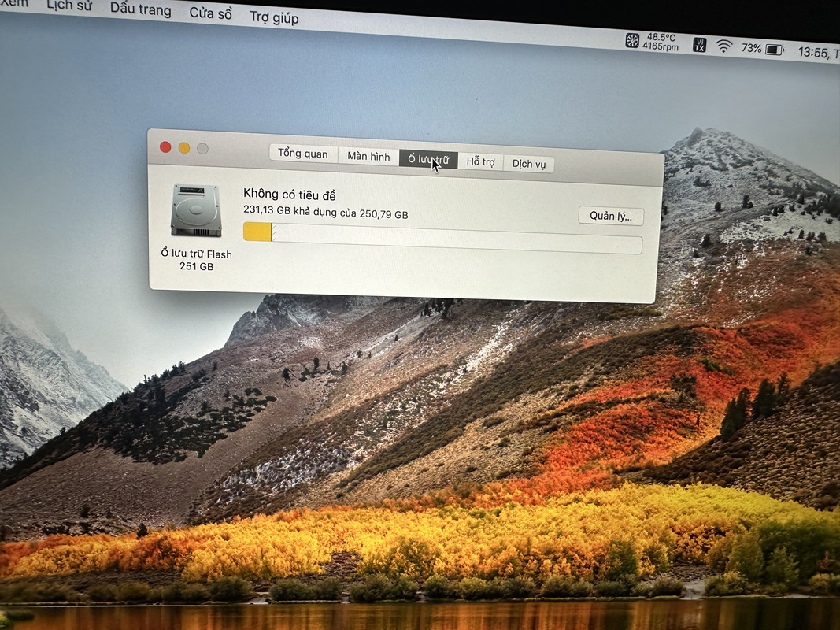The width and height of the screenshot is (840, 630).
Task: Click the Quản lý... button
Action: point(611,216)
